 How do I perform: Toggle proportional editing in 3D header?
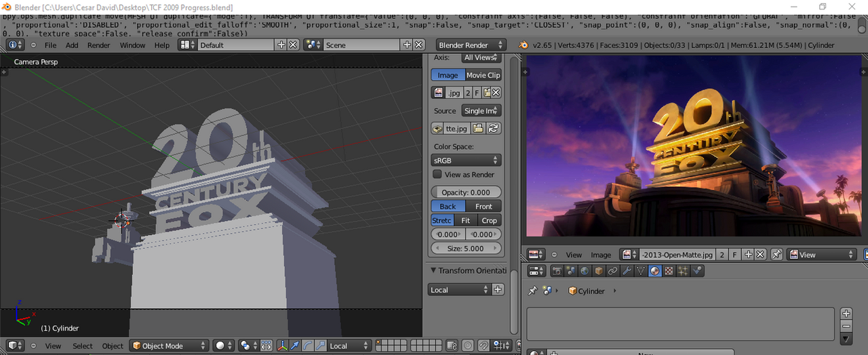click(x=467, y=346)
